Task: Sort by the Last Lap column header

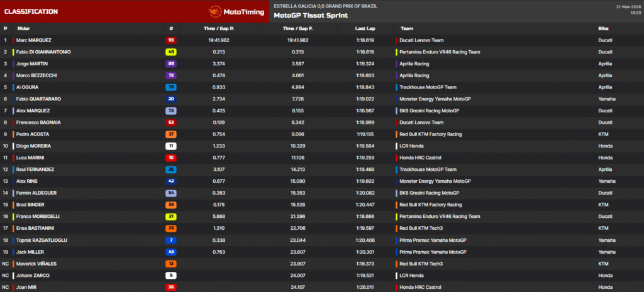Action: pos(365,28)
